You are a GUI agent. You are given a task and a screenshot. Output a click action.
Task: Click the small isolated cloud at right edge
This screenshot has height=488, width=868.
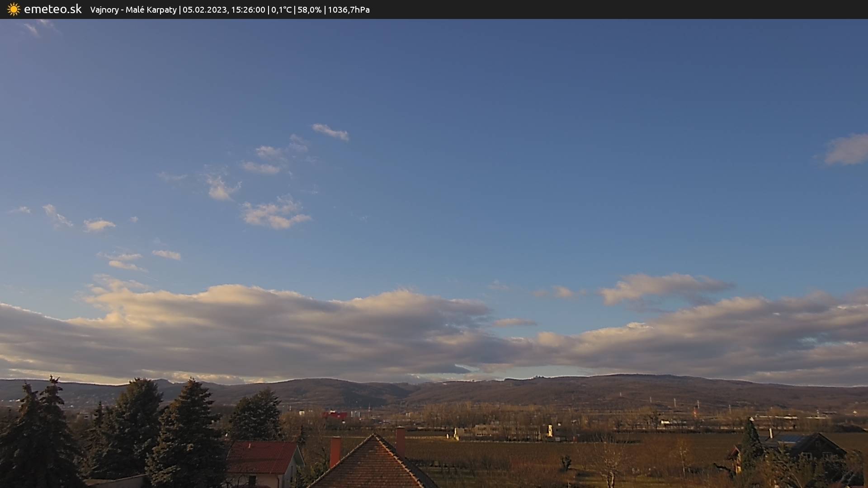846,150
